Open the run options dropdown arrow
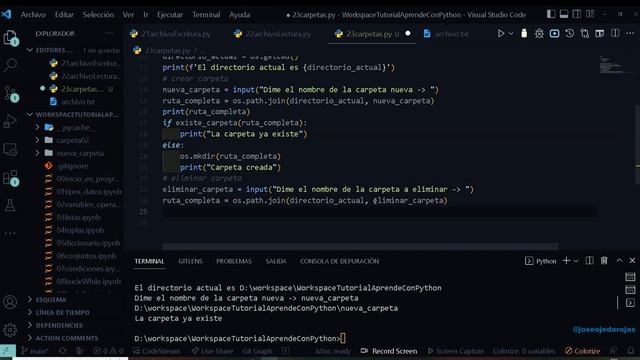Viewport: 640px width, 360px height. (511, 33)
